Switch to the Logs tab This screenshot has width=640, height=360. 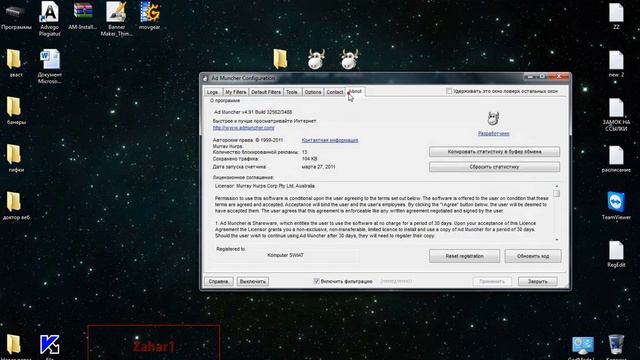(x=212, y=92)
